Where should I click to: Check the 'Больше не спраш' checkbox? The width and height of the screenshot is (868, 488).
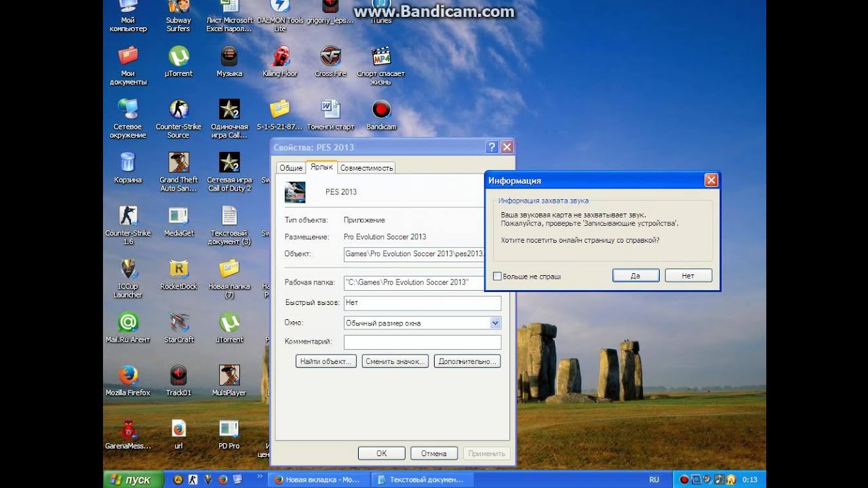(497, 277)
